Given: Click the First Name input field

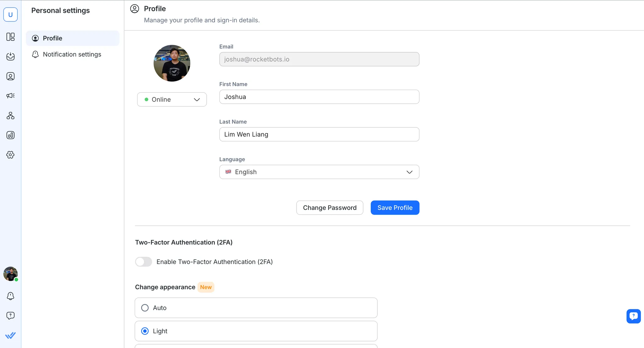Looking at the screenshot, I should (319, 97).
